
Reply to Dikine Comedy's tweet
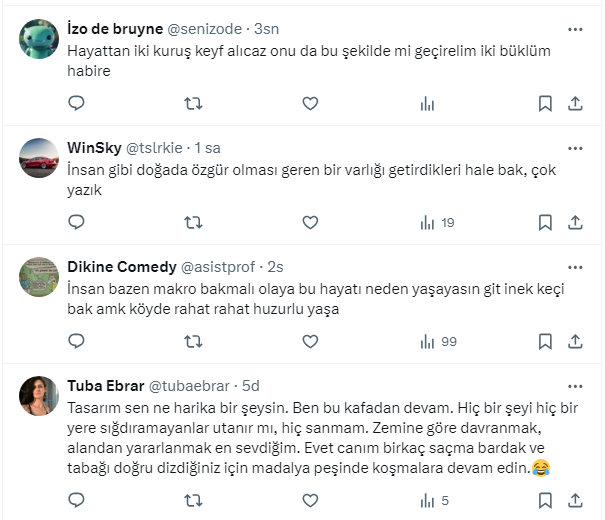click(x=77, y=341)
